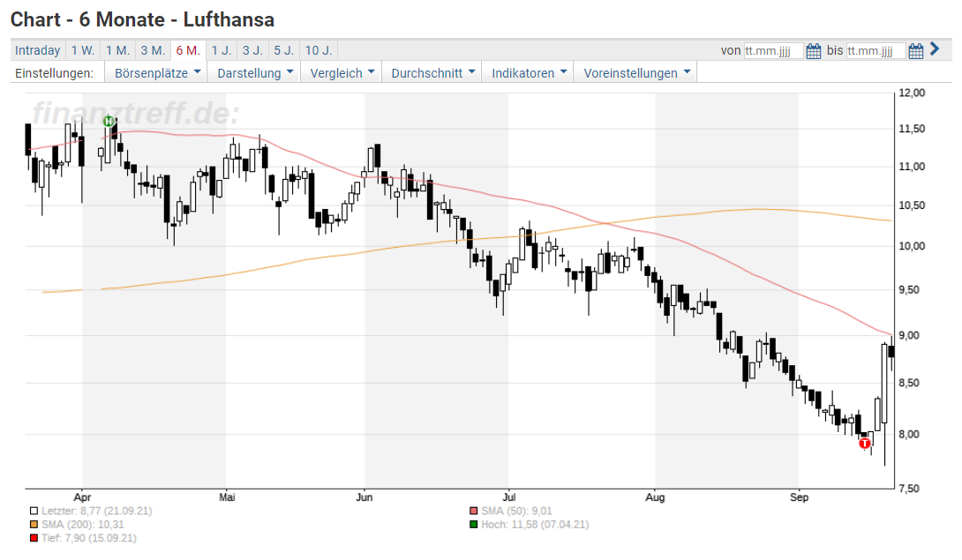Click the 'SMA (50): 9,01' legend text
962x560 pixels.
(x=516, y=511)
